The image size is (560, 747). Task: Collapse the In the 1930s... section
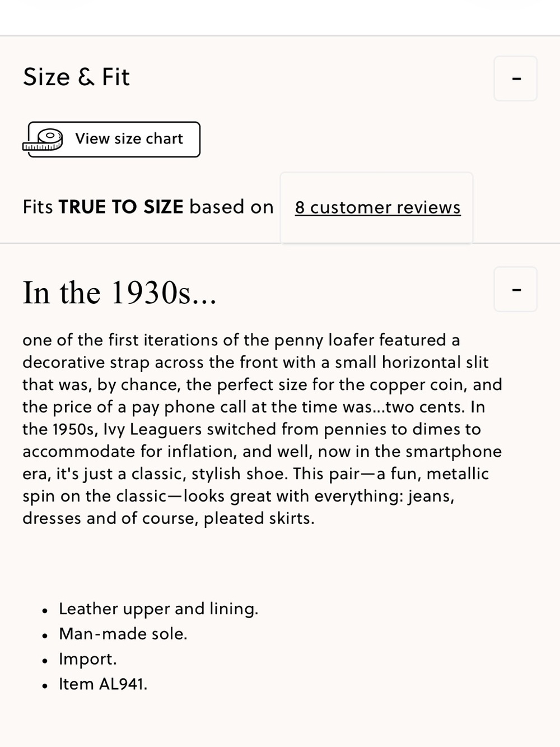pyautogui.click(x=515, y=289)
